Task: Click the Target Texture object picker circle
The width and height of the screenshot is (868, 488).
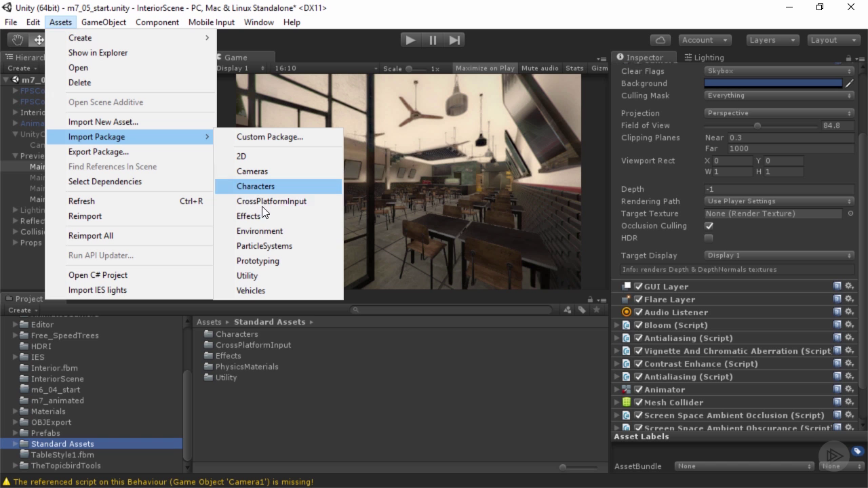Action: click(x=850, y=213)
